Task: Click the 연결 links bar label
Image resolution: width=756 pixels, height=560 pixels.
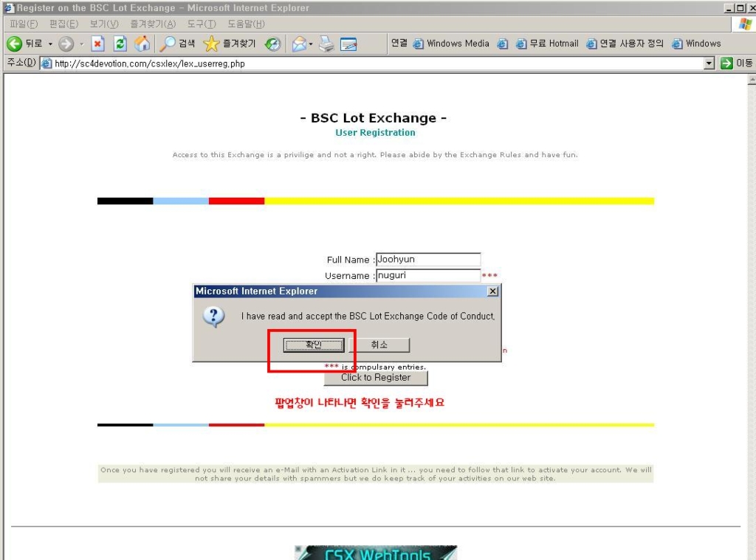Action: [x=399, y=43]
